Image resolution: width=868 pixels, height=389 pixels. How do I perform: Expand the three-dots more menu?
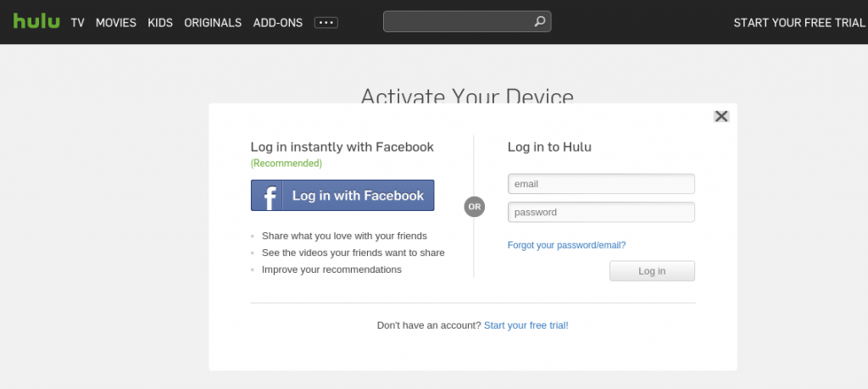tap(326, 23)
